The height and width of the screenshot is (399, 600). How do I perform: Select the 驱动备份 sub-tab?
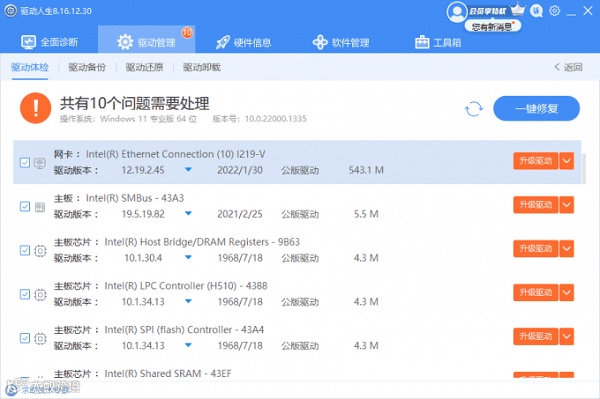tap(87, 67)
